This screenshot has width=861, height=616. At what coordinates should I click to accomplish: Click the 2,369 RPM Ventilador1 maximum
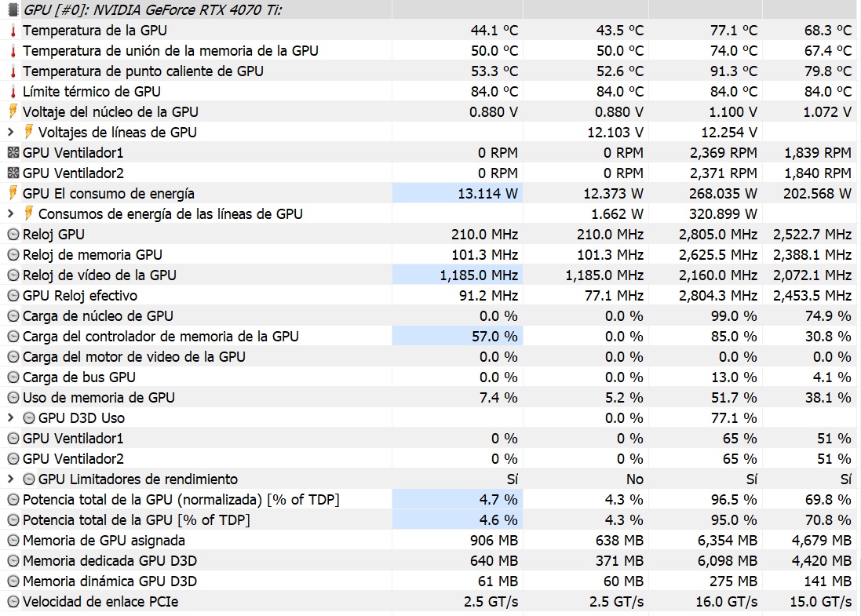point(724,153)
